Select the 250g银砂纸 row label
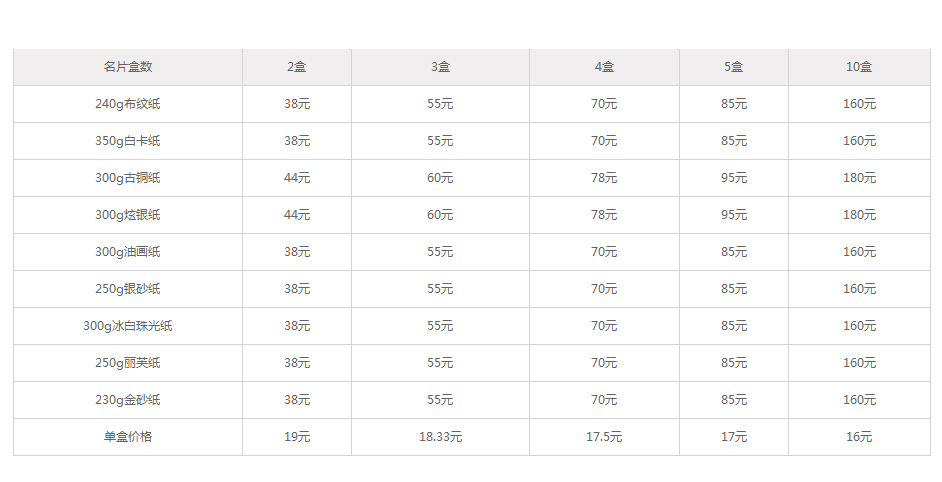This screenshot has width=942, height=482. pyautogui.click(x=128, y=289)
